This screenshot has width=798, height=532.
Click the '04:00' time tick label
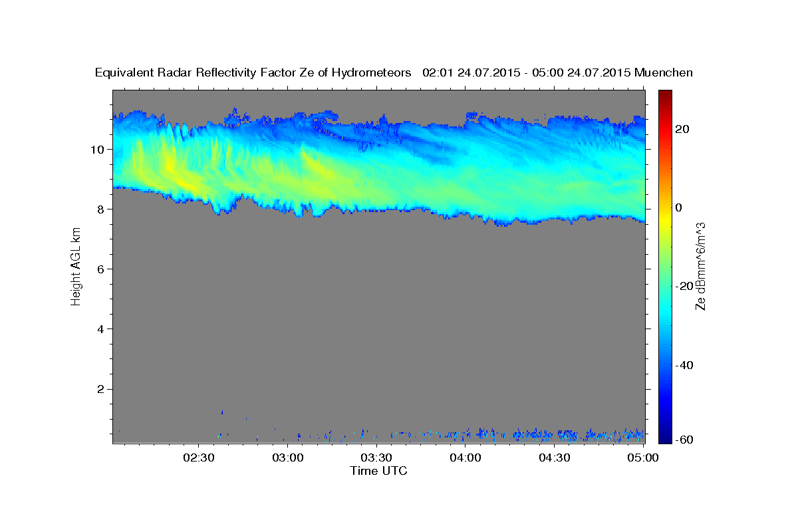point(465,458)
